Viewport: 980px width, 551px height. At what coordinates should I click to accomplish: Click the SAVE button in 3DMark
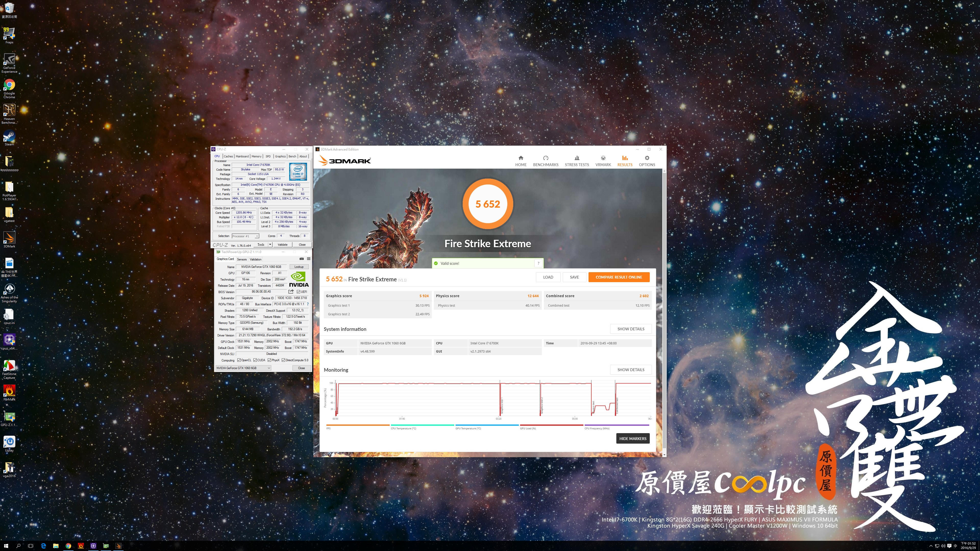tap(574, 277)
